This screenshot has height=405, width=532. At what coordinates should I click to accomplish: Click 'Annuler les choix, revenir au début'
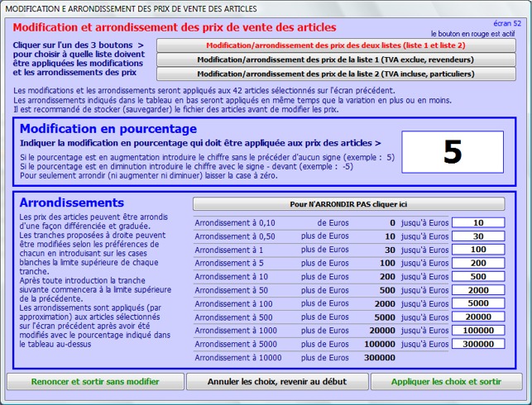click(x=277, y=382)
